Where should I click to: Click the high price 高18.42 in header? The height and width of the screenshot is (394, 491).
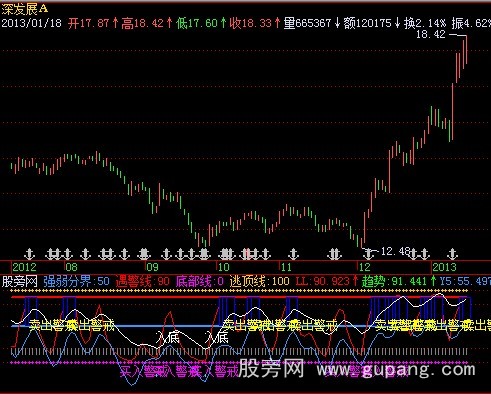coord(143,23)
